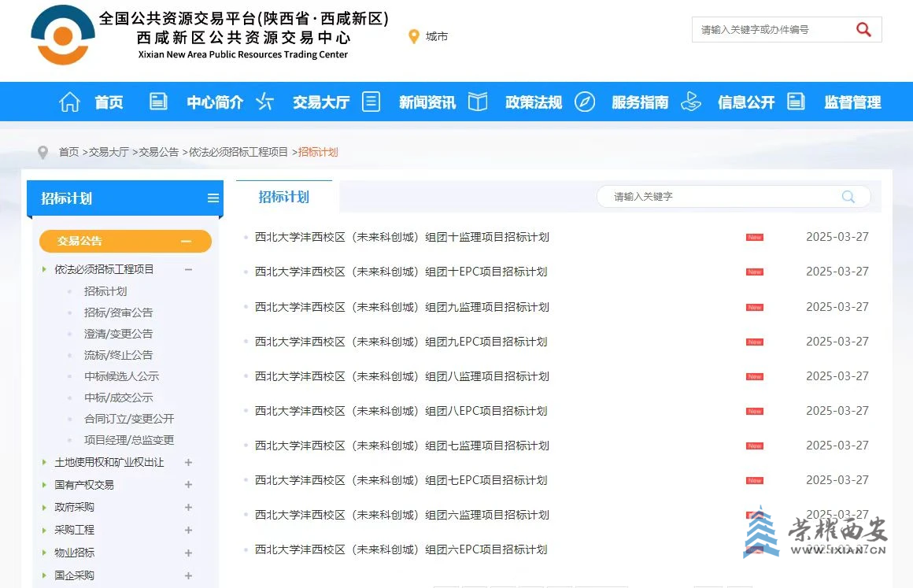913x588 pixels.
Task: Click the site logo emblem
Action: tap(63, 35)
